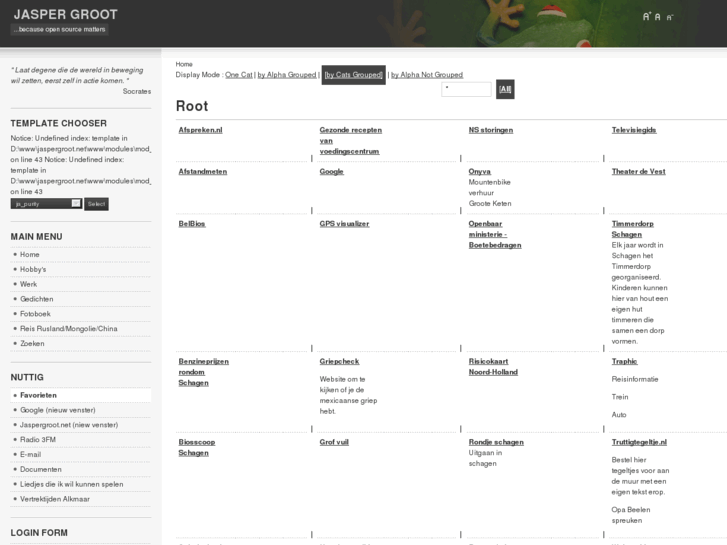Click the 'Mountenbike verhuur Groote Keten' description
Image resolution: width=727 pixels, height=545 pixels.
point(490,193)
